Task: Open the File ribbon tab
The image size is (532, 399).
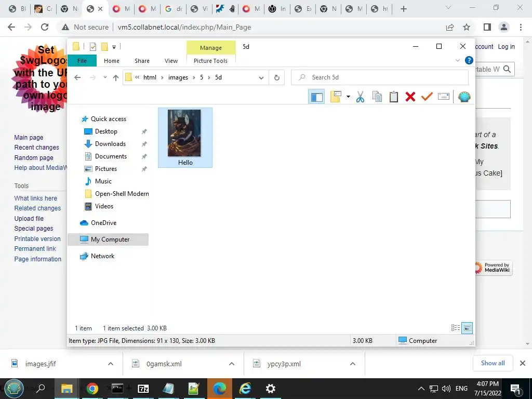Action: 82,61
